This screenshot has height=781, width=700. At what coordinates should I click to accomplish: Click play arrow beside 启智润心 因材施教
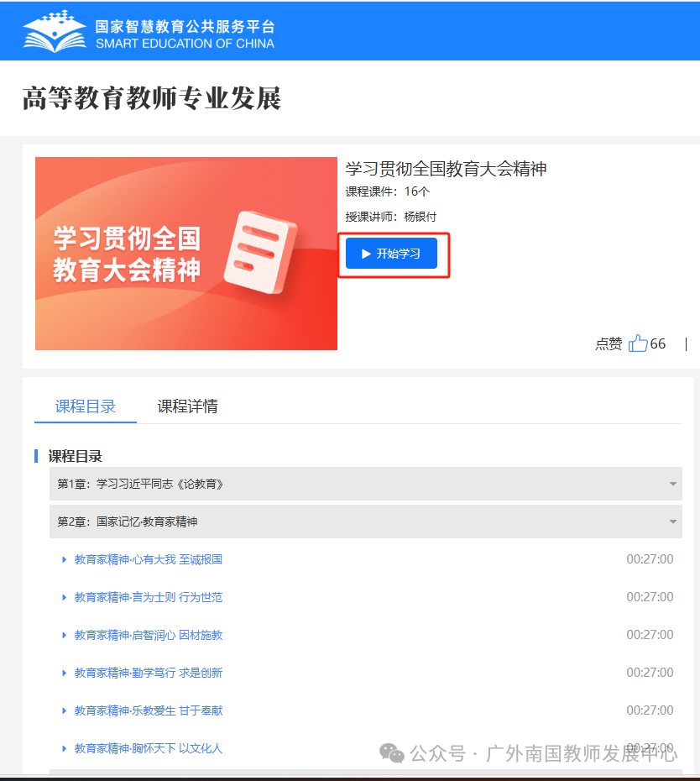(x=64, y=635)
